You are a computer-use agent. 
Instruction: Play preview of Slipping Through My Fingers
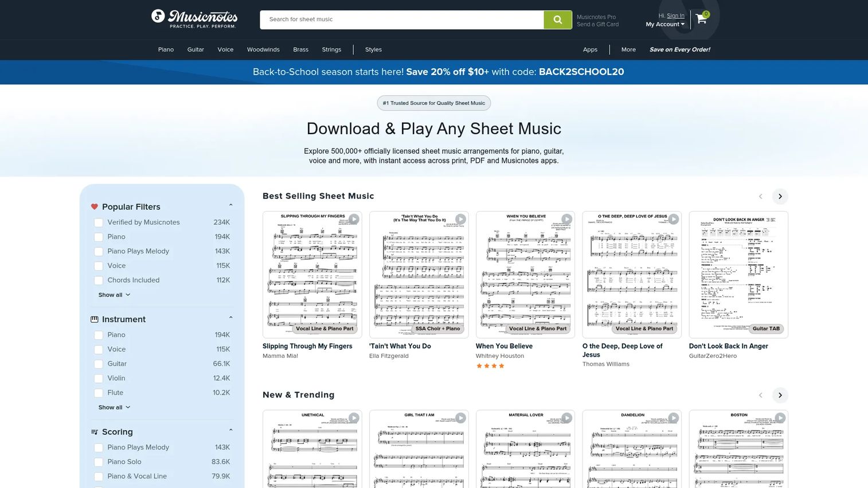click(x=354, y=219)
